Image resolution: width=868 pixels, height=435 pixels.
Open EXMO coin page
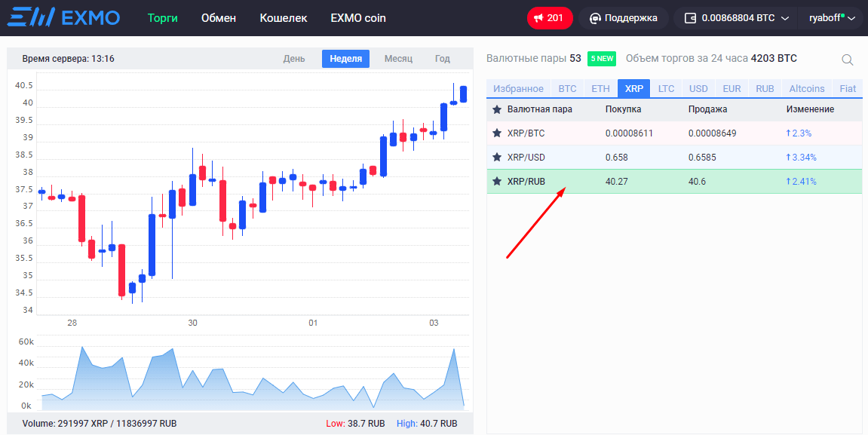358,18
